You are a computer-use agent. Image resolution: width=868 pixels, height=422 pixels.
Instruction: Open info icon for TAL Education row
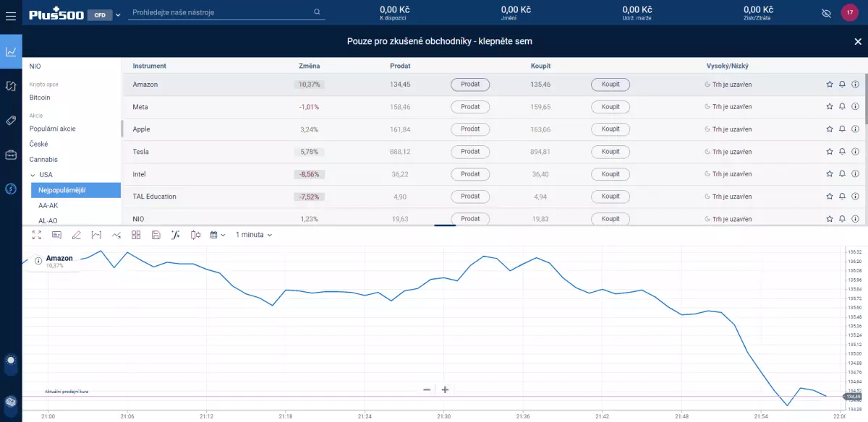855,197
